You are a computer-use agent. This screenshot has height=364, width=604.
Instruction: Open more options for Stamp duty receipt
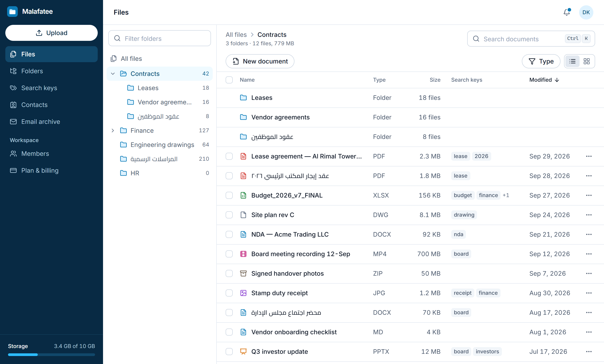588,293
